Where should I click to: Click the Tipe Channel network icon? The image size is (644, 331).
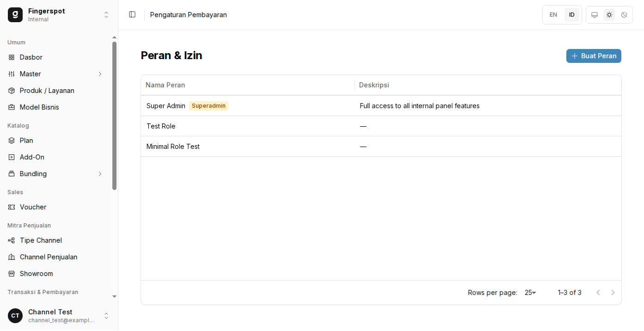pos(12,240)
